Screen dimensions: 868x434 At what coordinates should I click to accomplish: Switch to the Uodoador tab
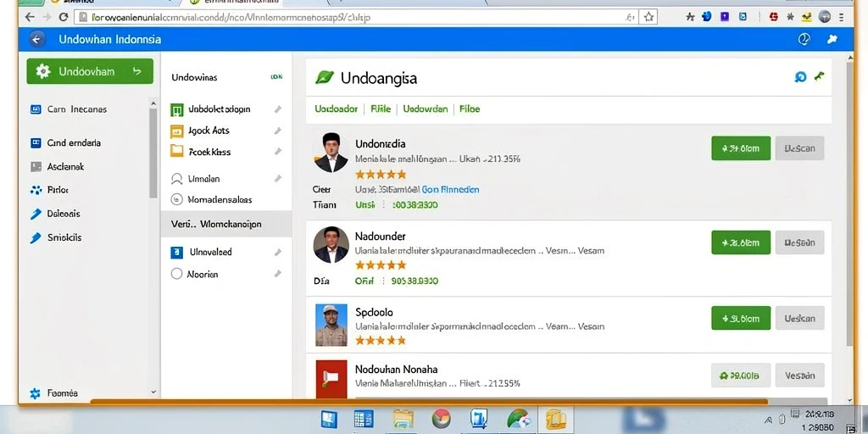tap(336, 109)
